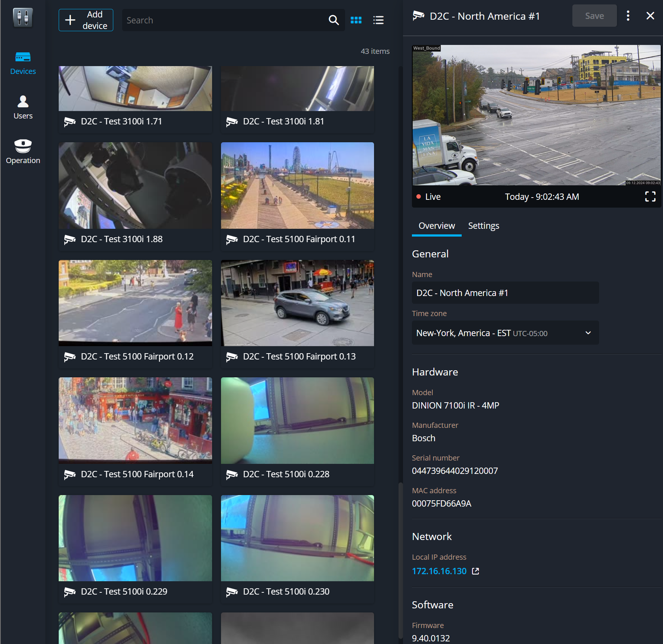The width and height of the screenshot is (663, 644).
Task: Close the device details panel
Action: pyautogui.click(x=650, y=16)
